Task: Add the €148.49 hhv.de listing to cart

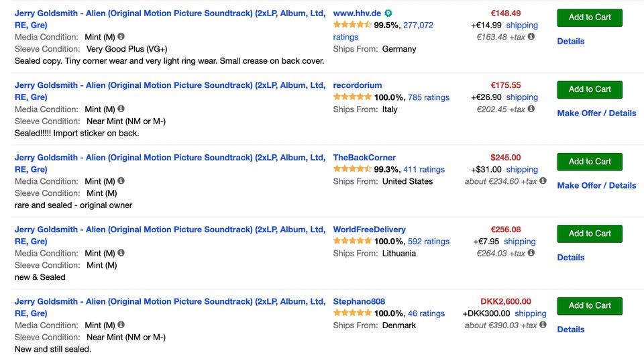Action: [x=589, y=17]
